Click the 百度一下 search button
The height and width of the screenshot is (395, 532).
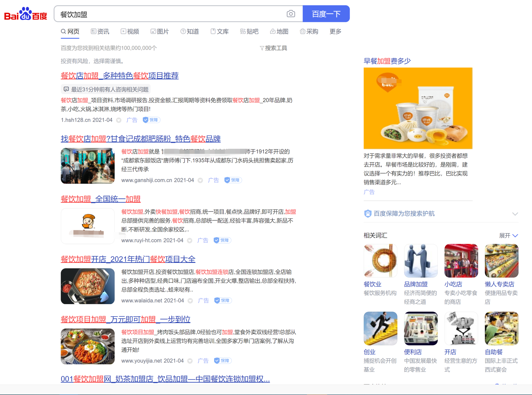coord(326,14)
